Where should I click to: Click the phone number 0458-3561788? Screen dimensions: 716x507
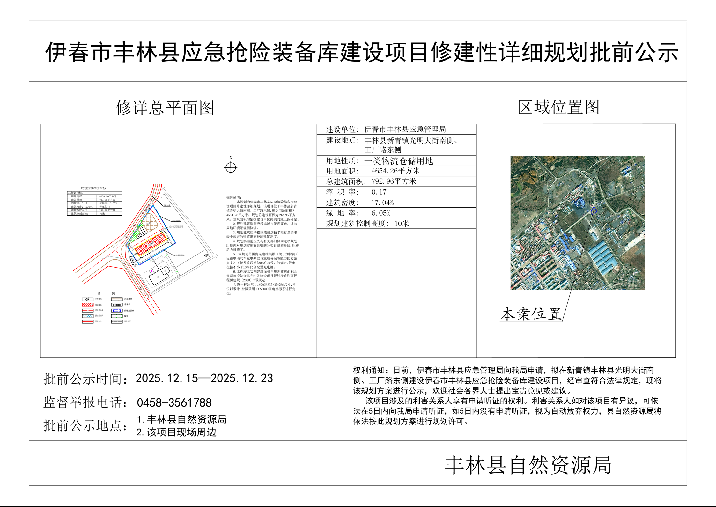(173, 402)
